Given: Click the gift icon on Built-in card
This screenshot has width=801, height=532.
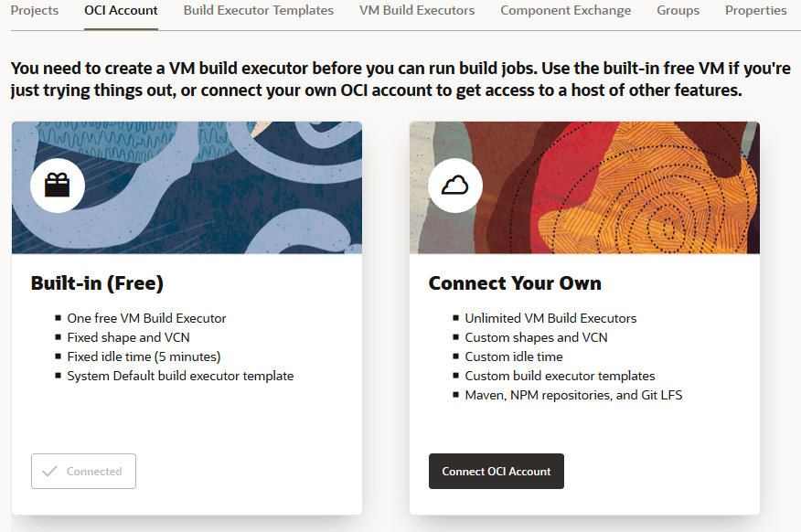Looking at the screenshot, I should pos(57,185).
